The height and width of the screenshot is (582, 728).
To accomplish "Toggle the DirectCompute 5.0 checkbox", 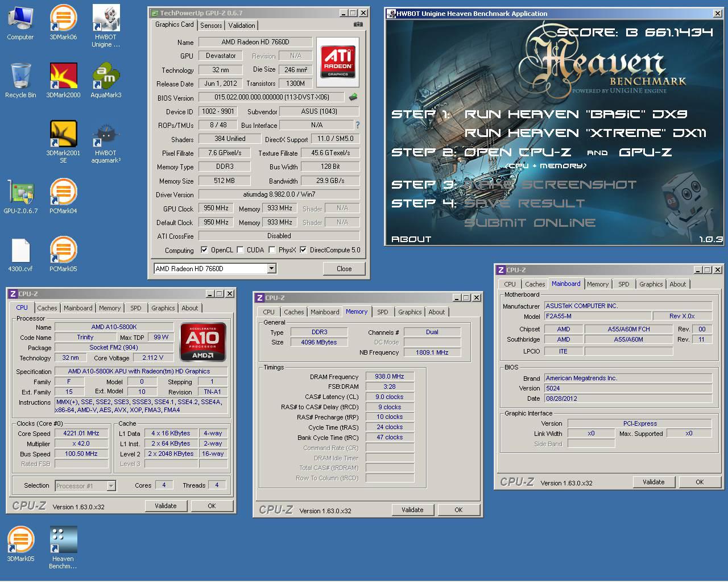I will tap(303, 250).
